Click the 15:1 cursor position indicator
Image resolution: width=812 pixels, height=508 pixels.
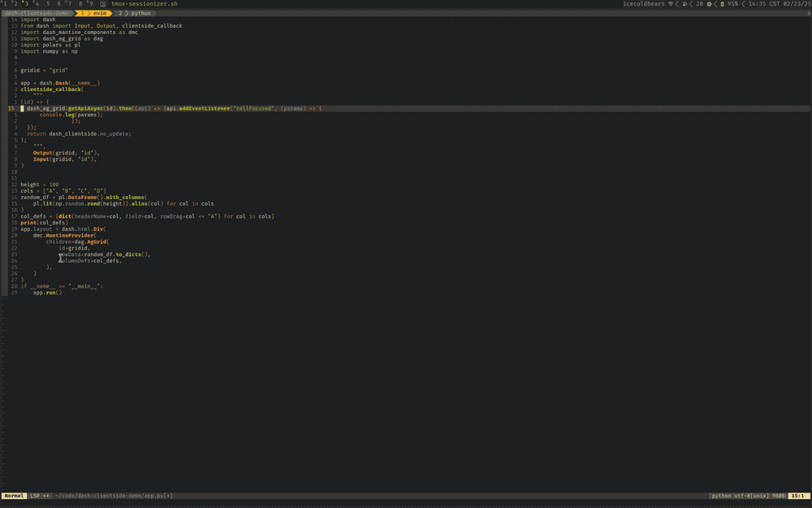798,496
